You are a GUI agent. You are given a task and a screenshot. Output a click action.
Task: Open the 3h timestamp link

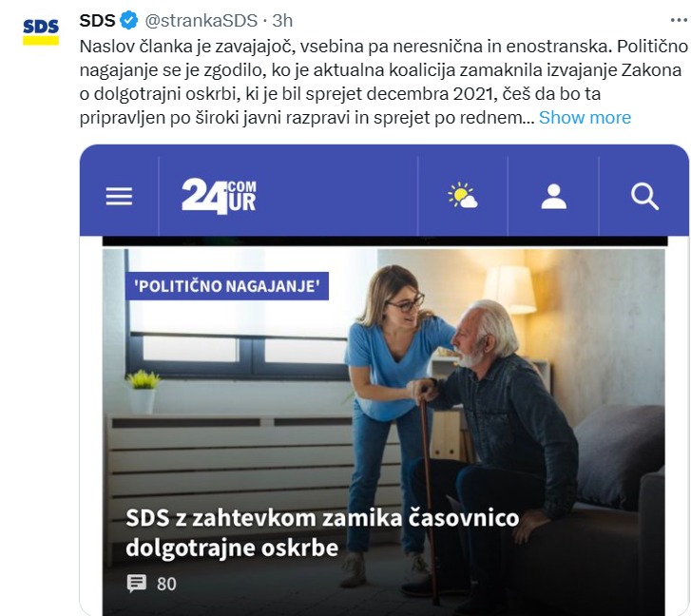[x=282, y=21]
